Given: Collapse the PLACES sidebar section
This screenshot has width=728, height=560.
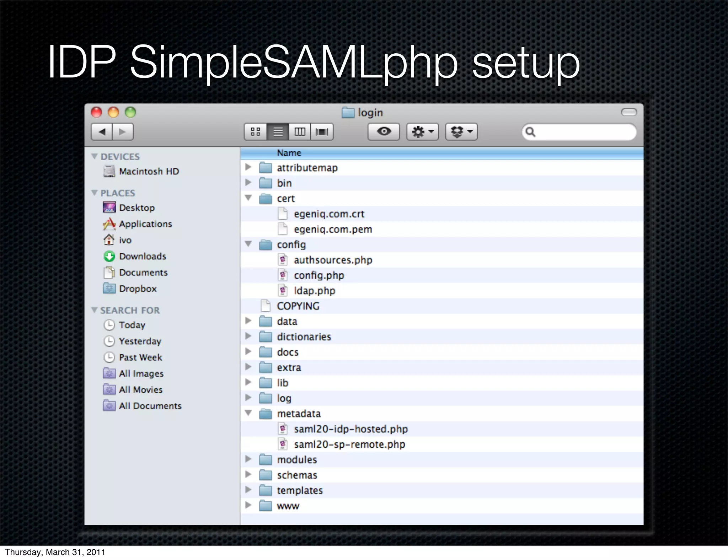Looking at the screenshot, I should point(94,193).
